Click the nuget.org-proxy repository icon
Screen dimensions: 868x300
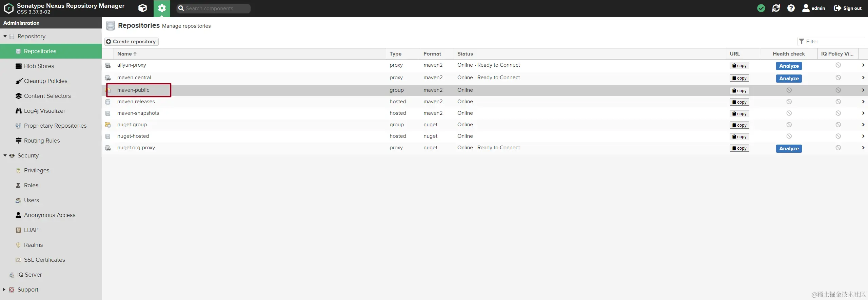[108, 148]
